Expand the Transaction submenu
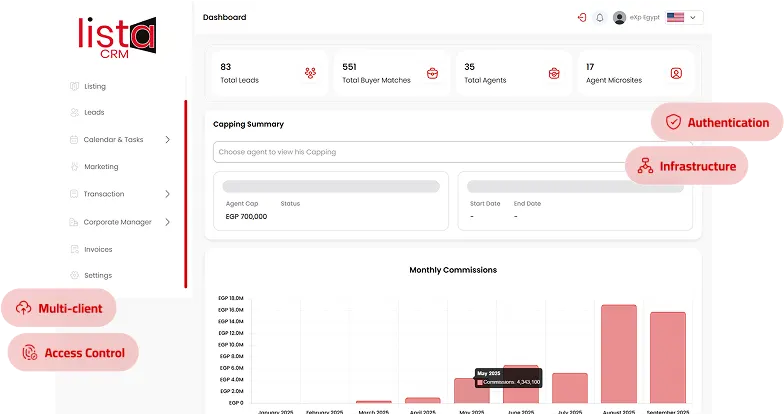Viewport: 784px width, 415px height. click(167, 194)
